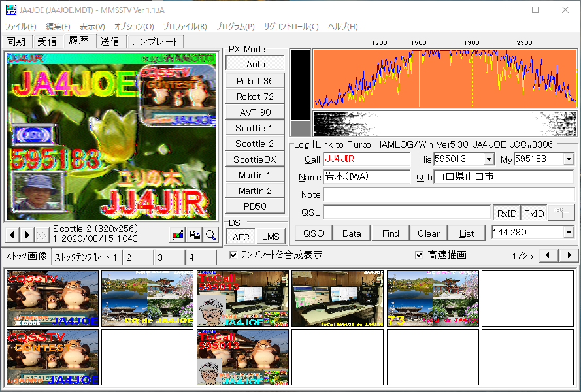Image resolution: width=581 pixels, height=392 pixels.
Task: Select Robot 72 RX mode
Action: click(x=256, y=97)
